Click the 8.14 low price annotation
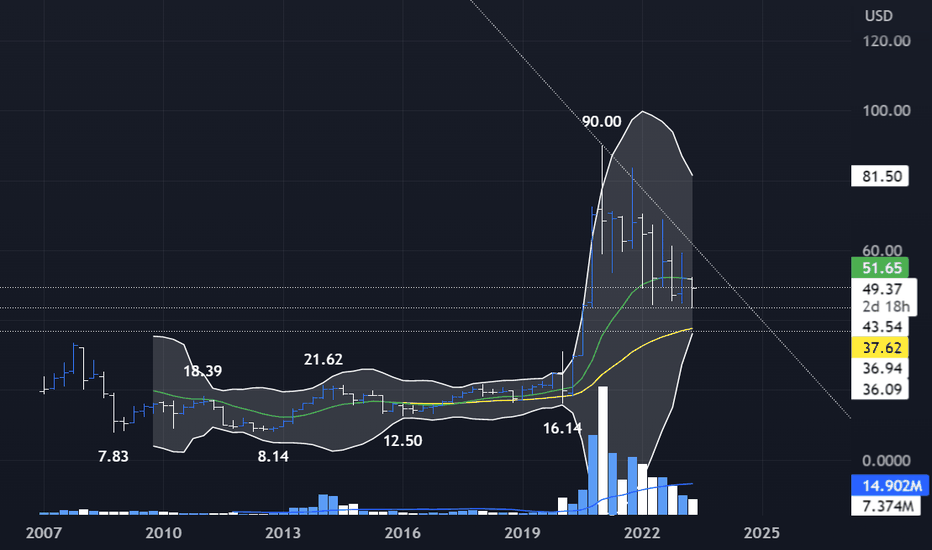The height and width of the screenshot is (550, 932). click(x=273, y=456)
